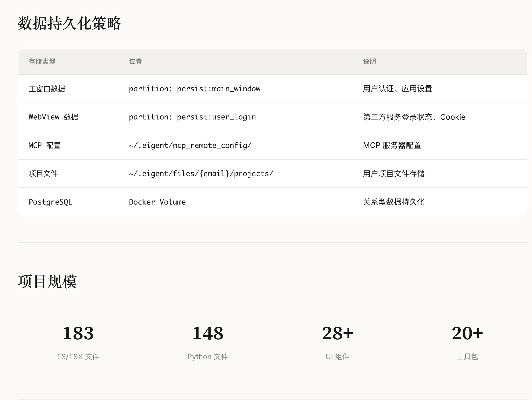
Task: Click the persist:main_window partition code text
Action: (x=194, y=89)
